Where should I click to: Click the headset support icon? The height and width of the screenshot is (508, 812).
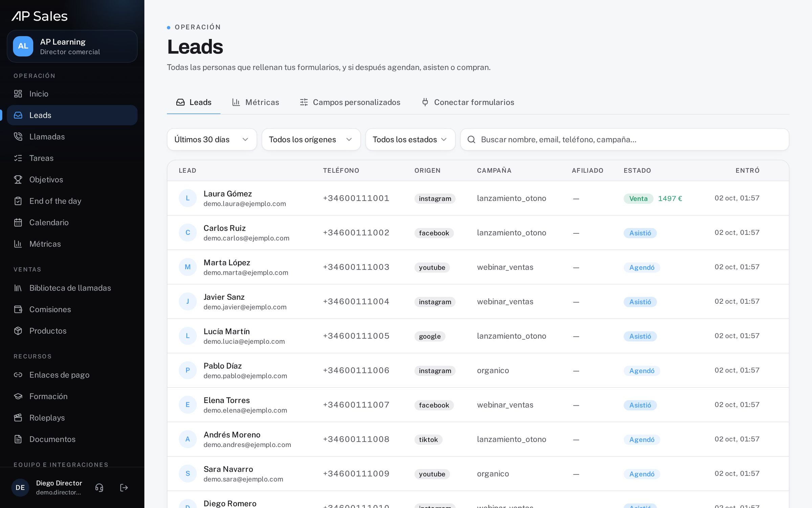click(x=99, y=488)
